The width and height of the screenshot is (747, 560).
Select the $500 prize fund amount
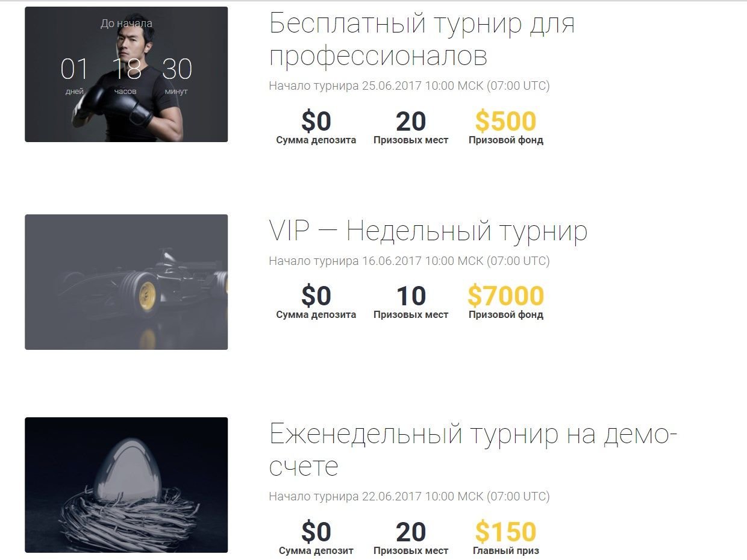coord(505,122)
